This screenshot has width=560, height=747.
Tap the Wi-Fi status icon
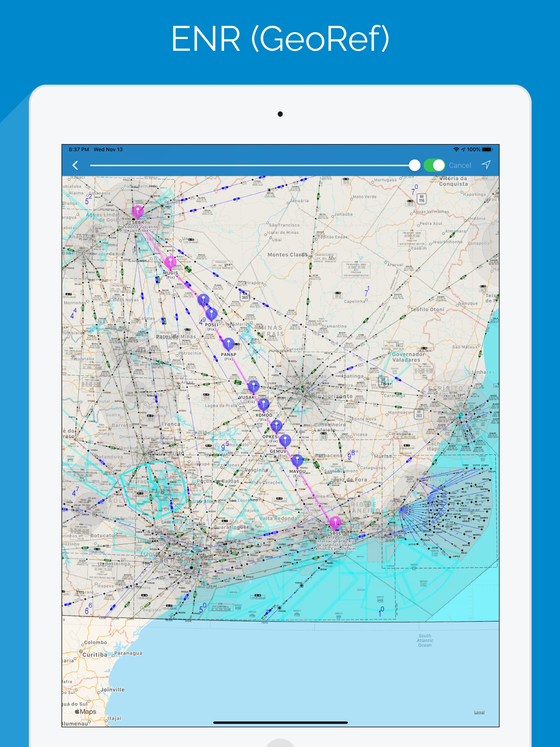(x=456, y=149)
